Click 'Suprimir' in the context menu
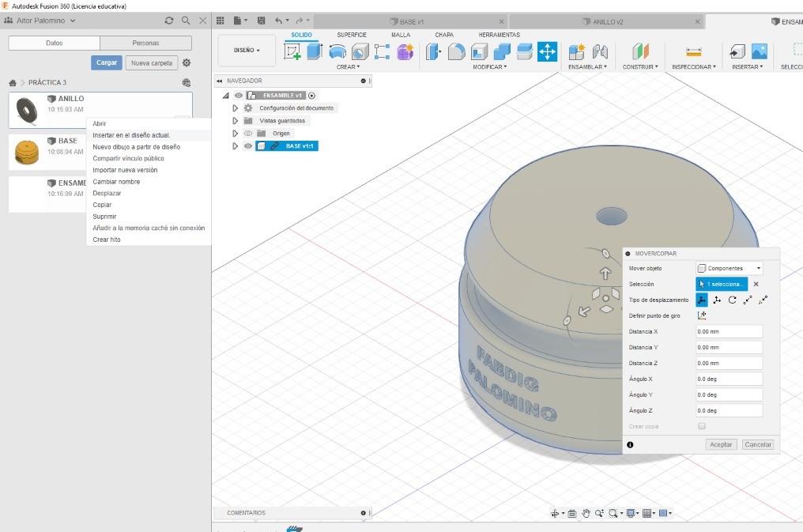This screenshot has width=803, height=532. [104, 217]
